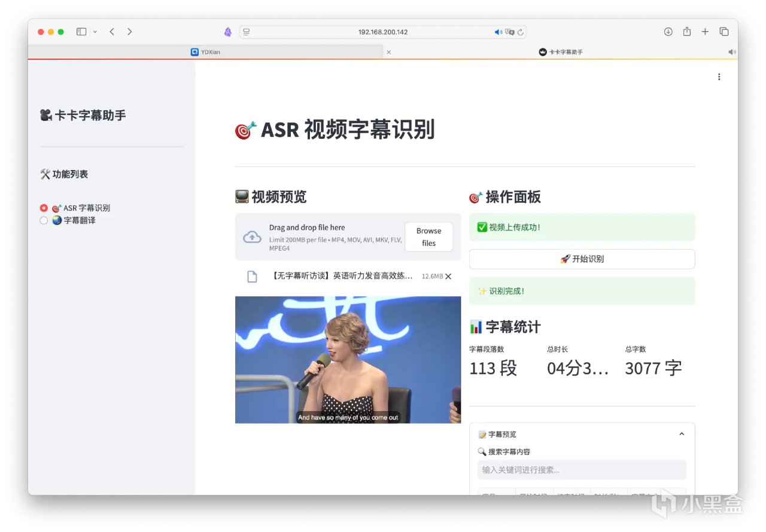Click the file icon next to the uploaded video
766x532 pixels.
click(252, 276)
